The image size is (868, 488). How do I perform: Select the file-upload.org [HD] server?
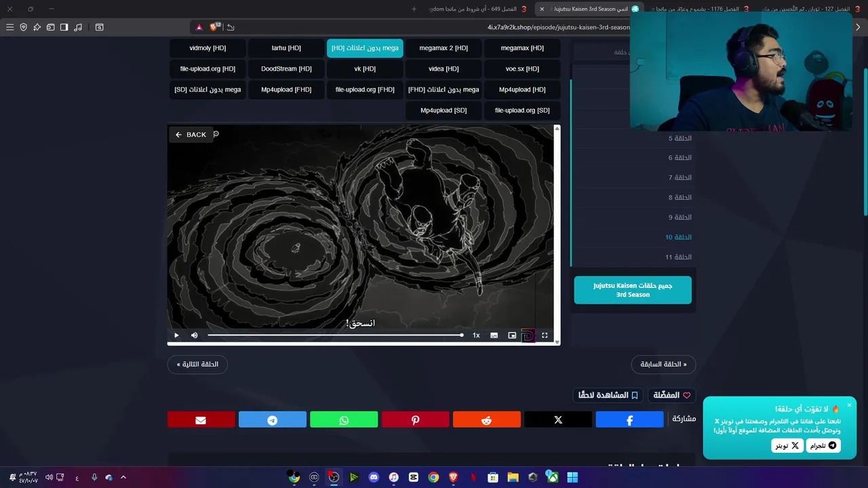(208, 69)
